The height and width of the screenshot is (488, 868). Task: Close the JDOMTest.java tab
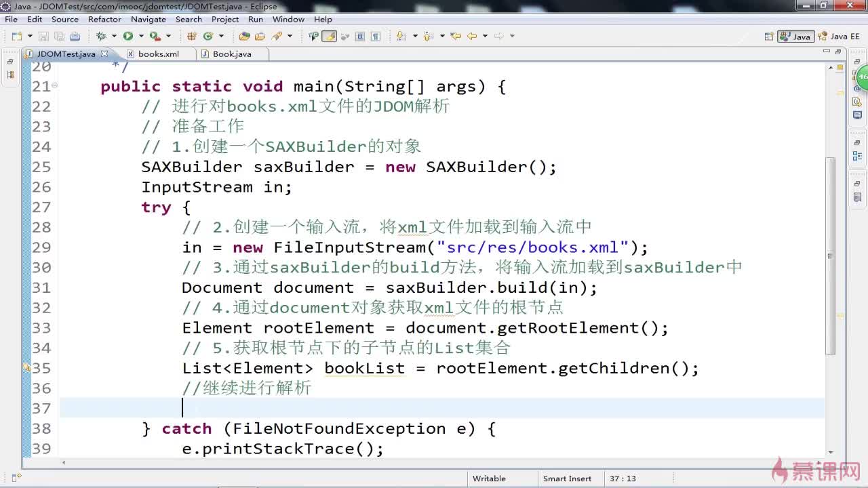(104, 54)
